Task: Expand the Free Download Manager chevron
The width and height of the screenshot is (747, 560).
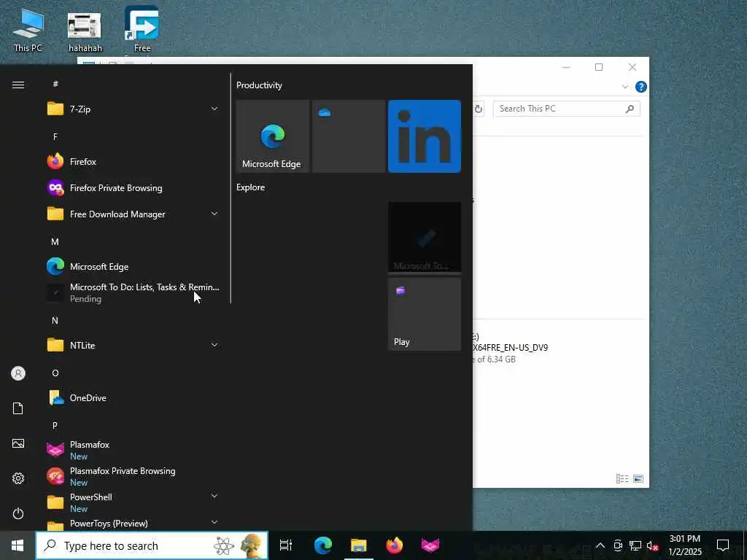Action: [x=214, y=214]
